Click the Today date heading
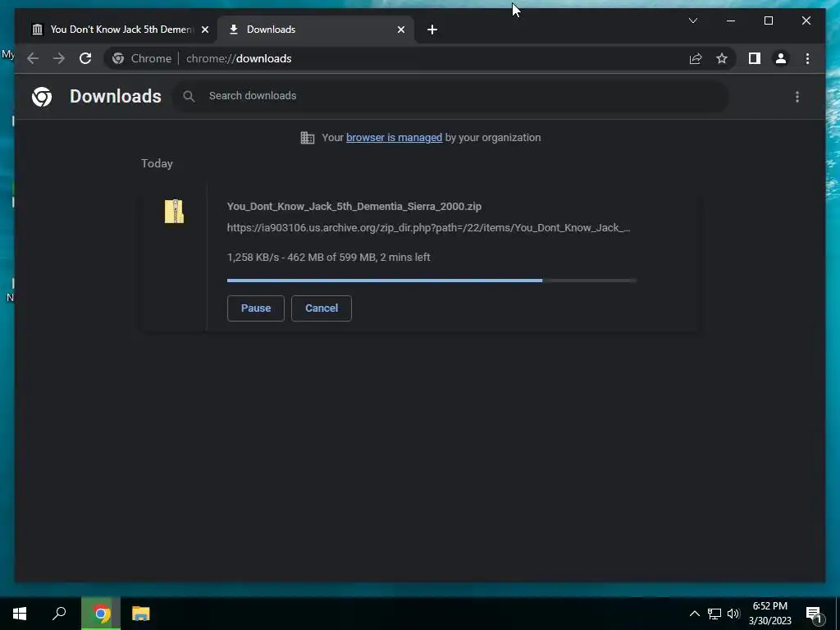 click(x=157, y=163)
